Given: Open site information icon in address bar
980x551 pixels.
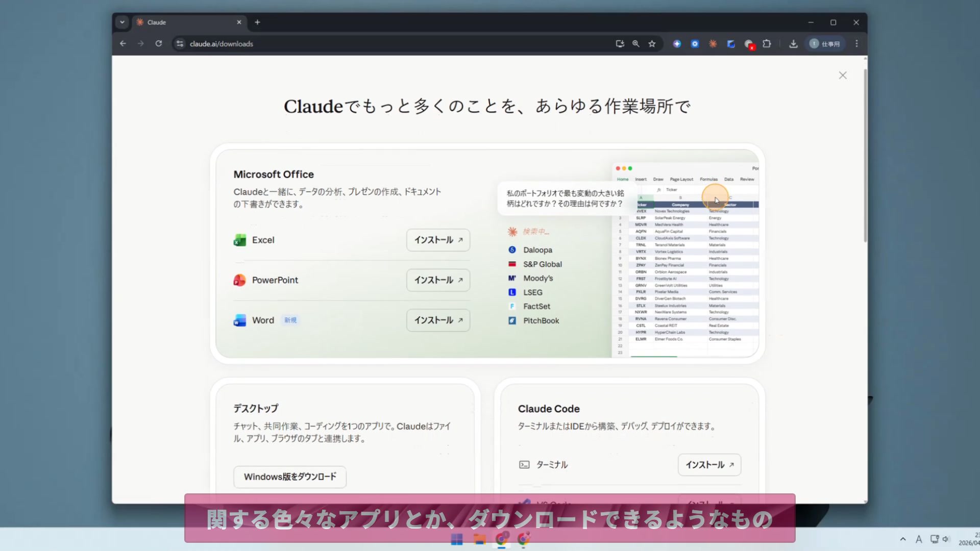Looking at the screenshot, I should 180,44.
